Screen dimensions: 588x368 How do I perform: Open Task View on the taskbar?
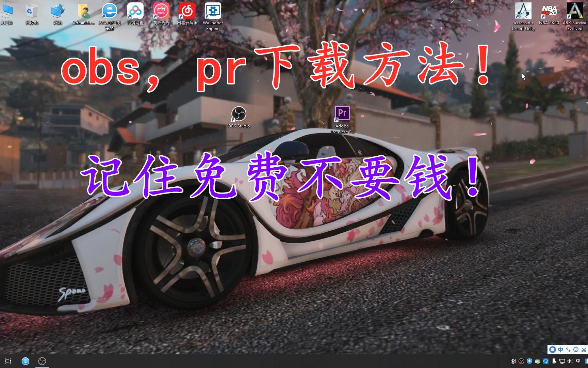pyautogui.click(x=8, y=361)
